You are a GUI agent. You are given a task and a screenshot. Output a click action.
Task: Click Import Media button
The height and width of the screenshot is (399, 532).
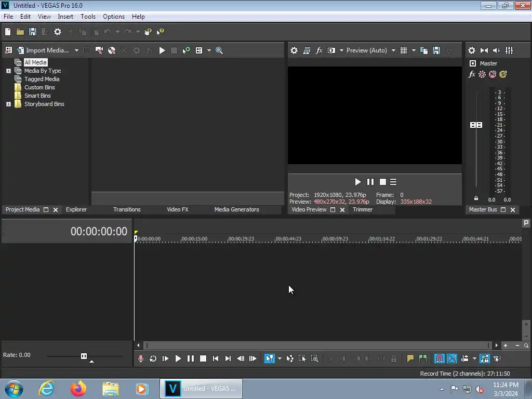tap(43, 50)
